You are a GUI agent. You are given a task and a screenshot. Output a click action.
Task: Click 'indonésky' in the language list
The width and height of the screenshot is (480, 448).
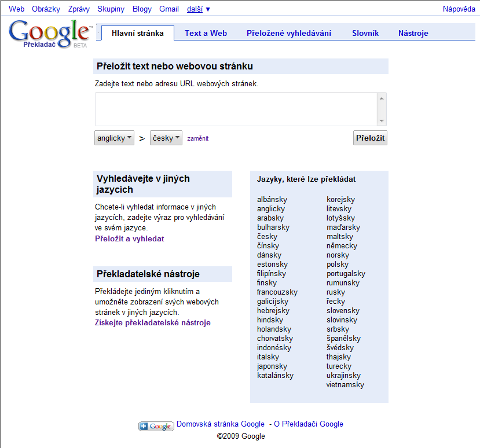click(274, 347)
